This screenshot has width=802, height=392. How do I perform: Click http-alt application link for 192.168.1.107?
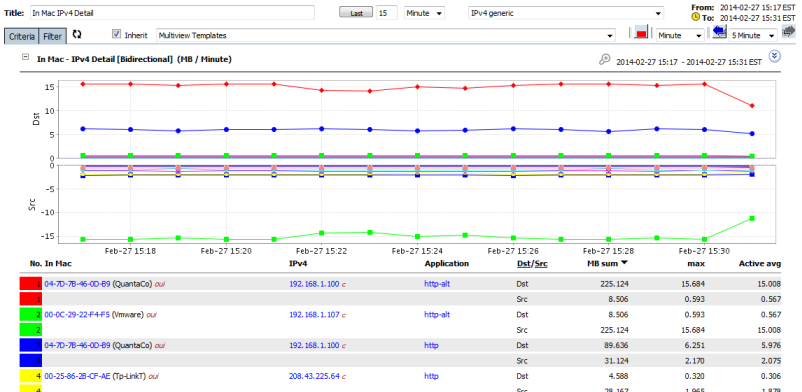[x=437, y=314]
